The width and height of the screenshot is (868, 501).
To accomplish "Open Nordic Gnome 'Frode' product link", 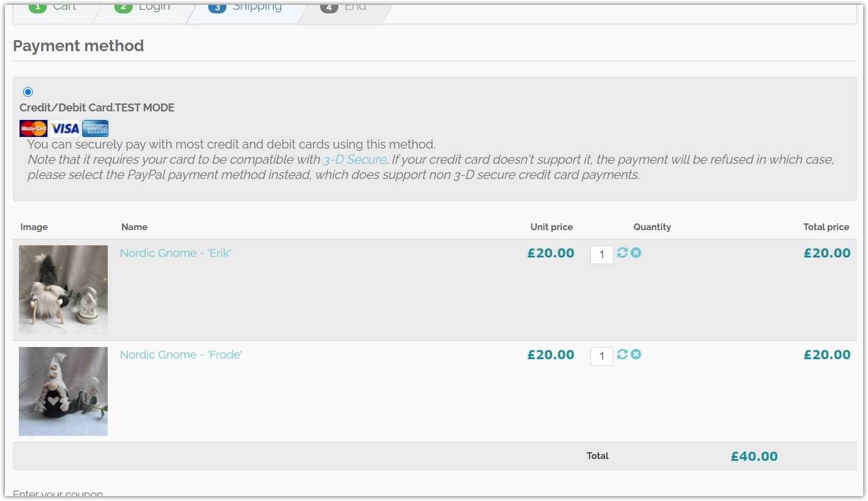I will pos(181,355).
